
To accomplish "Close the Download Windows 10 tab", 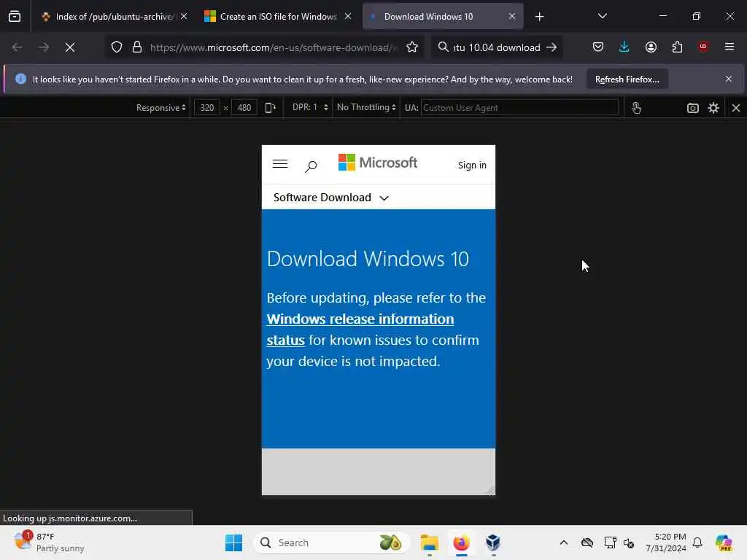I will pyautogui.click(x=511, y=16).
